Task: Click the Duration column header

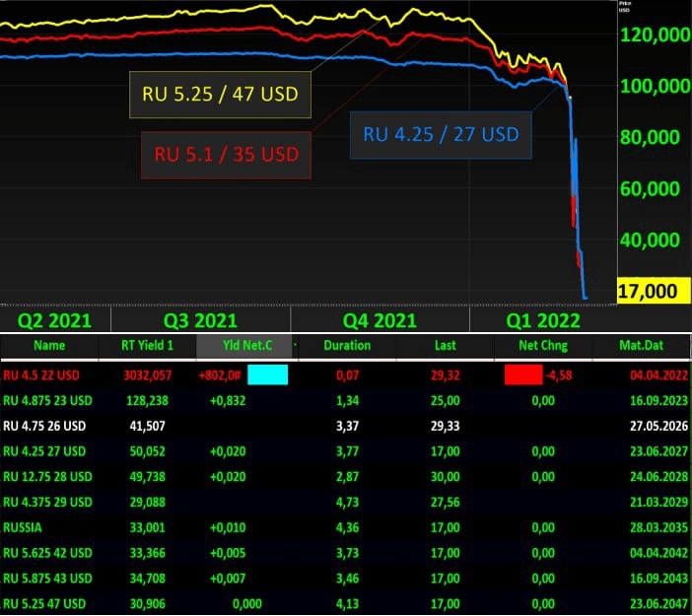Action: (x=347, y=346)
